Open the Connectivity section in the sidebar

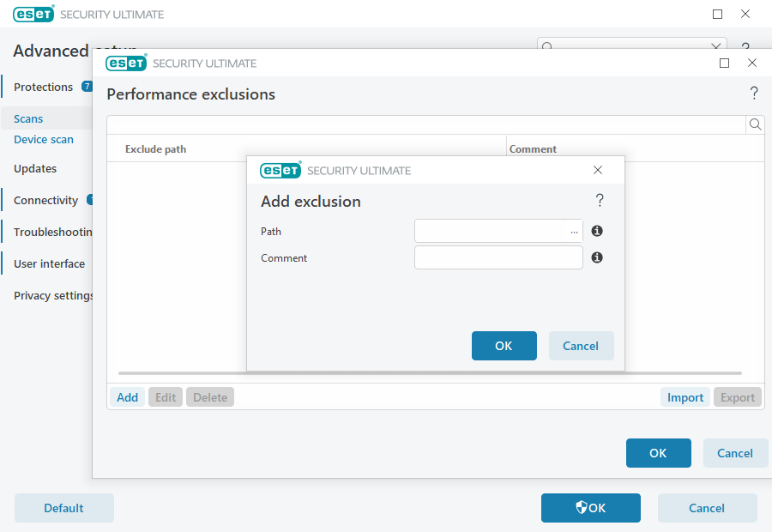point(45,201)
